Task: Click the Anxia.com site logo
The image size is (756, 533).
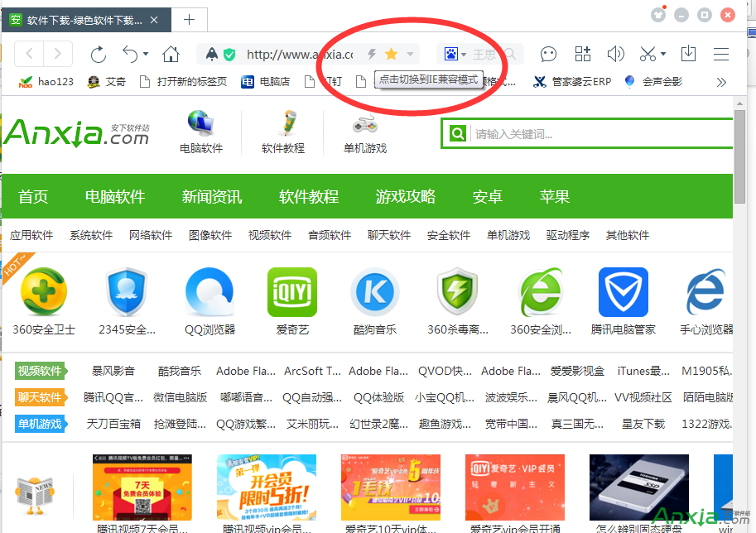Action: click(x=77, y=132)
